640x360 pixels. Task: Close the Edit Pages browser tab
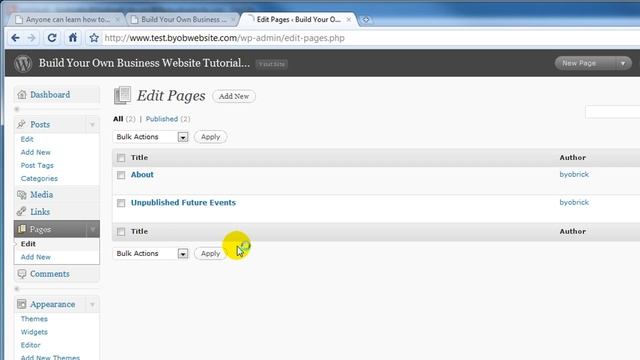pos(349,20)
